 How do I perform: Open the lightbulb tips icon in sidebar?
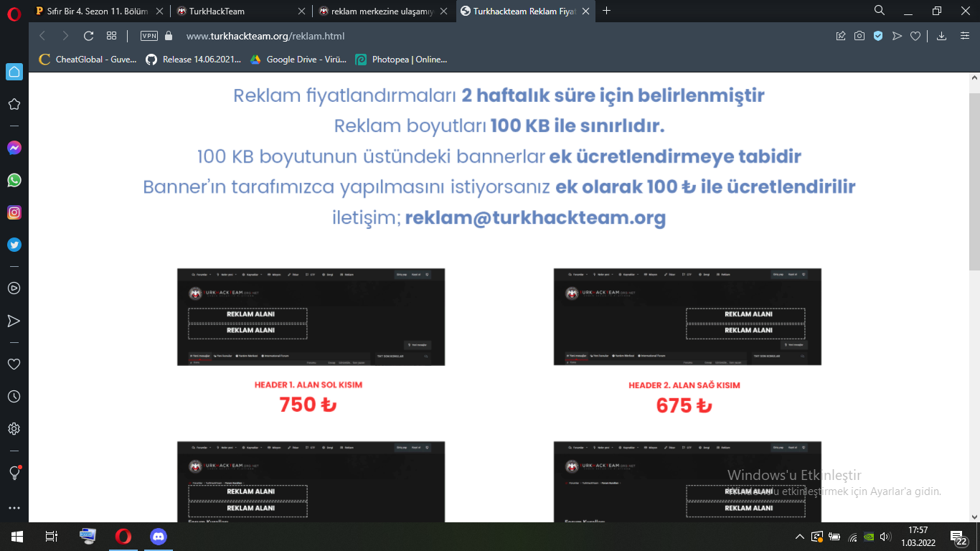pyautogui.click(x=14, y=473)
